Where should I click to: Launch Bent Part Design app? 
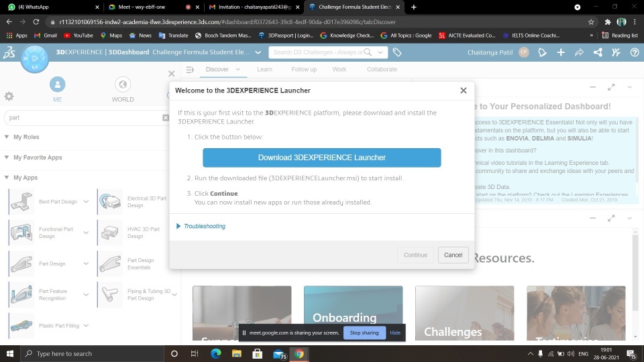pos(21,202)
